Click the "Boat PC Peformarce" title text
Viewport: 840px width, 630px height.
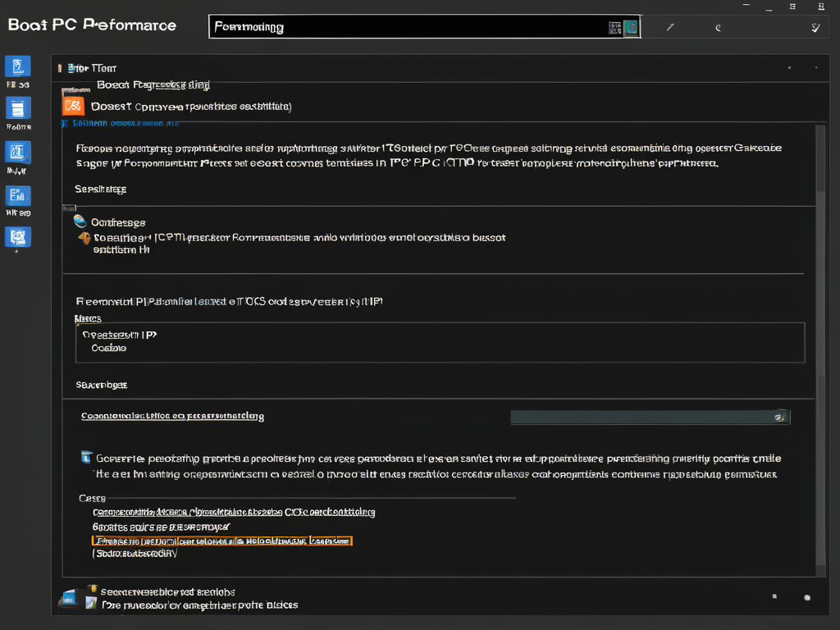pos(92,25)
